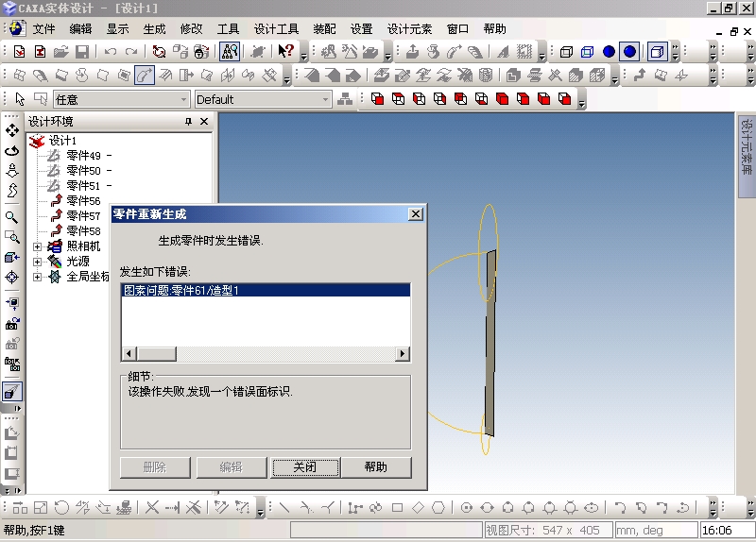Open the 编辑 menu
Image resolution: width=756 pixels, height=542 pixels.
click(80, 29)
